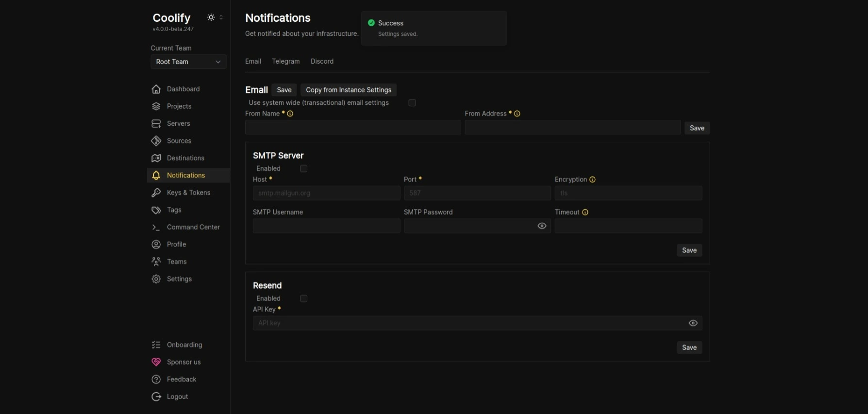Click the green Success check icon
868x414 pixels.
[x=371, y=23]
